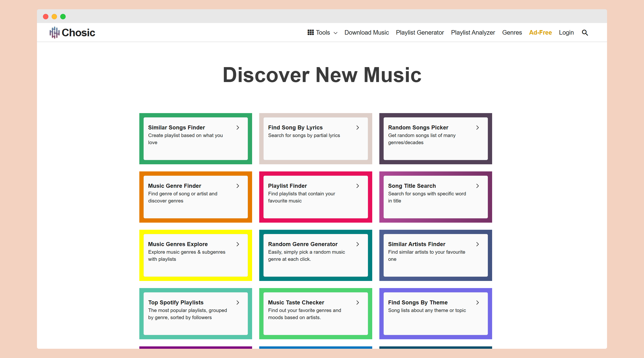The width and height of the screenshot is (644, 358).
Task: Click 'The most popular playlists, grouped by genre' text
Action: pyautogui.click(x=187, y=314)
